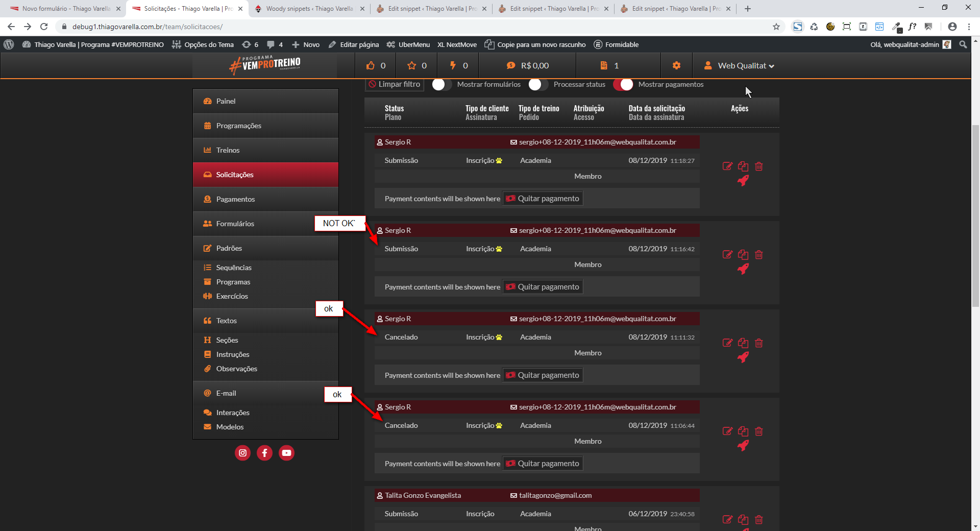Launch rocket action for 11:16:42 request

pos(743,269)
